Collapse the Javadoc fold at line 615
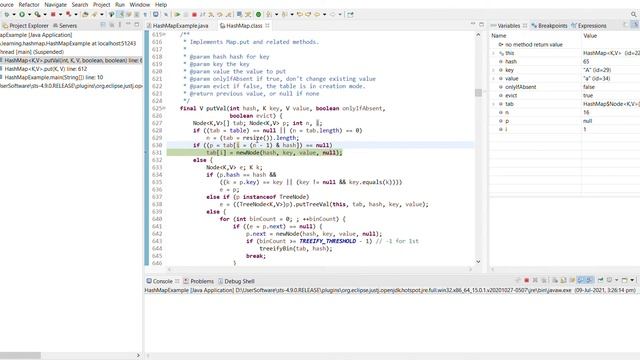The image size is (640, 360). point(164,35)
